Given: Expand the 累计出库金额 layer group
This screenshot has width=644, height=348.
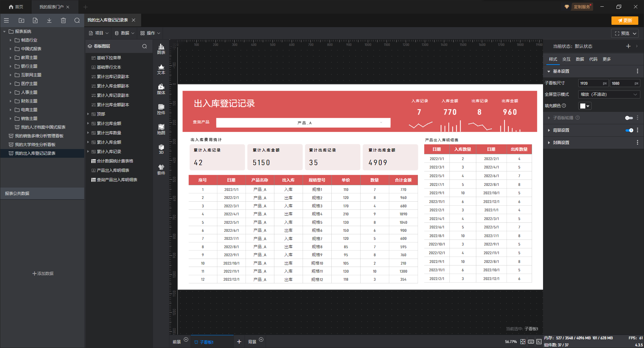Looking at the screenshot, I should point(88,124).
